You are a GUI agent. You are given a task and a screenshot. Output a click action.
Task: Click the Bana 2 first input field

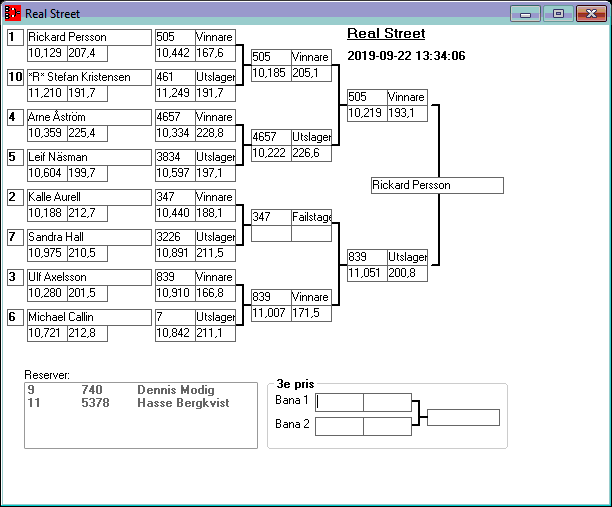click(340, 426)
